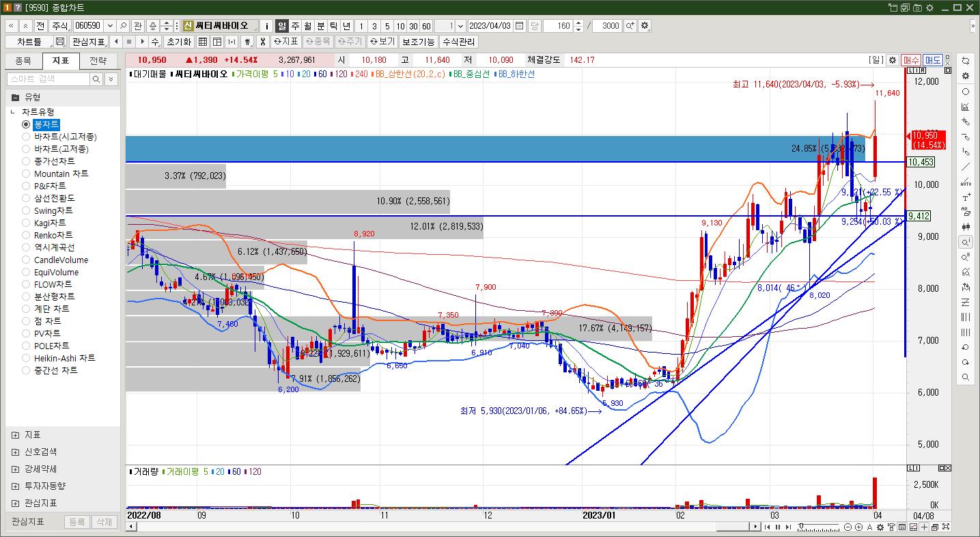Click the 초기화 reset button
The width and height of the screenshot is (980, 537).
pos(179,42)
